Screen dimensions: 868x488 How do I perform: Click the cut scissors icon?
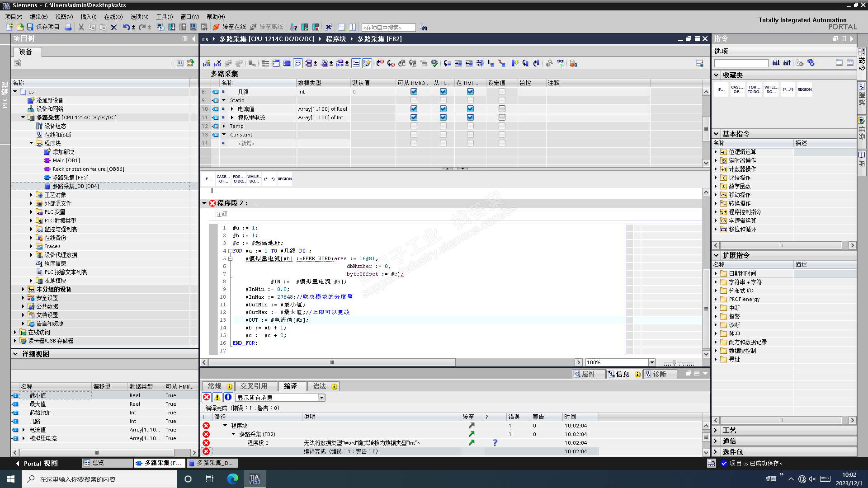point(81,27)
